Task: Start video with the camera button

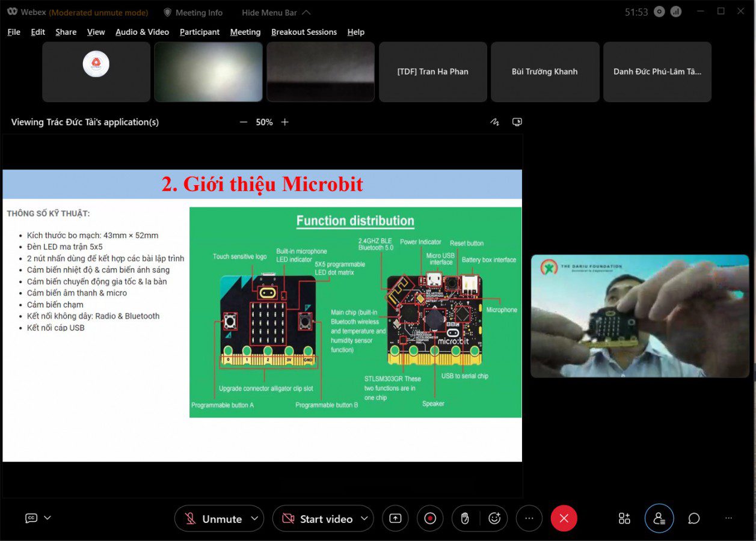Action: (x=318, y=519)
